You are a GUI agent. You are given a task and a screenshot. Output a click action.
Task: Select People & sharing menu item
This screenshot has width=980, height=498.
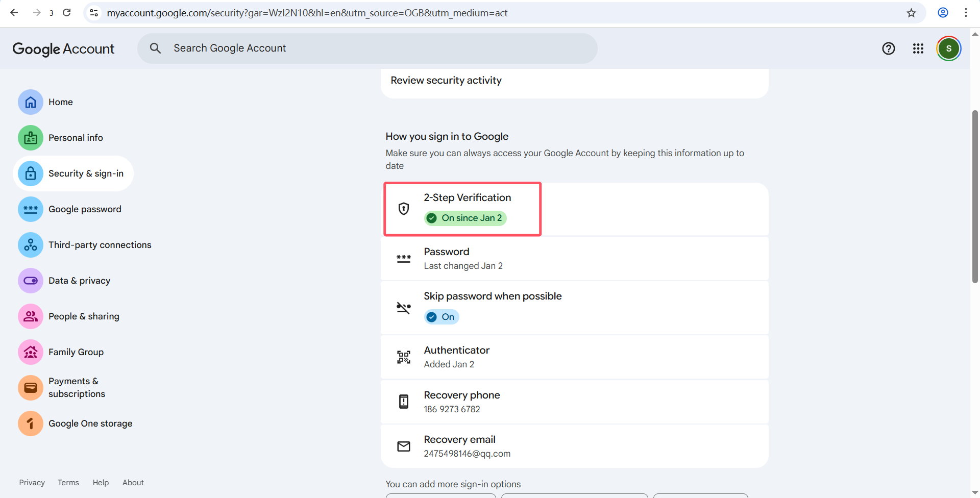click(x=84, y=316)
